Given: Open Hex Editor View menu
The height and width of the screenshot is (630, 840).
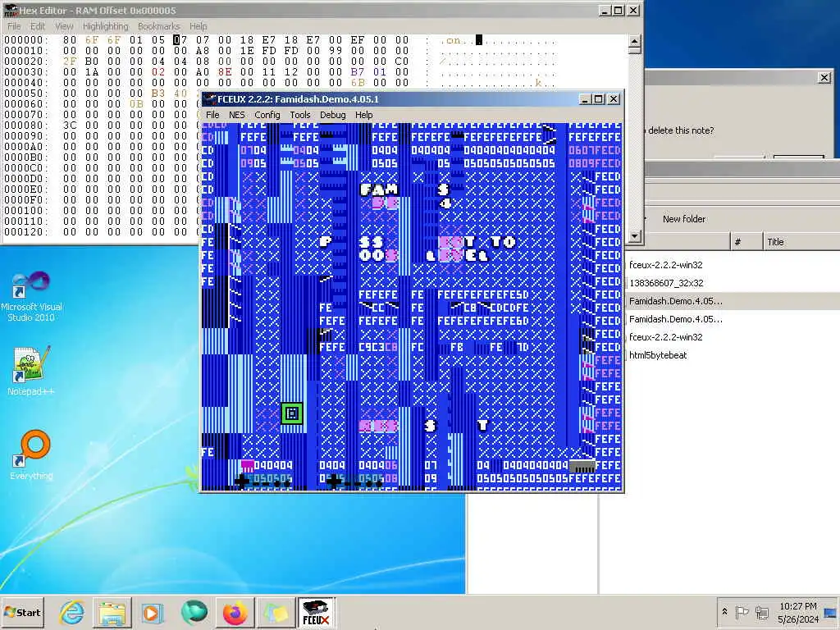Looking at the screenshot, I should pyautogui.click(x=64, y=26).
